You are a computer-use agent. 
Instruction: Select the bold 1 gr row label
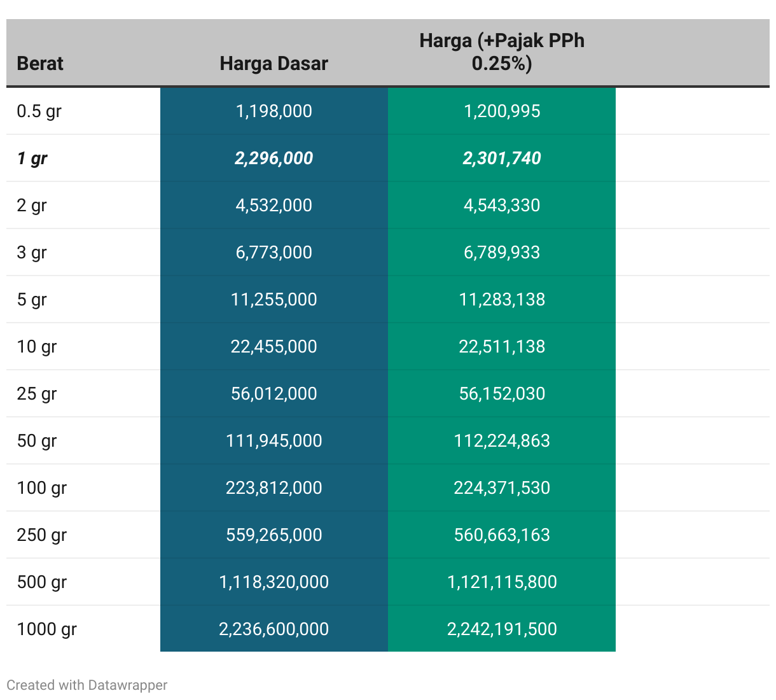pyautogui.click(x=32, y=158)
